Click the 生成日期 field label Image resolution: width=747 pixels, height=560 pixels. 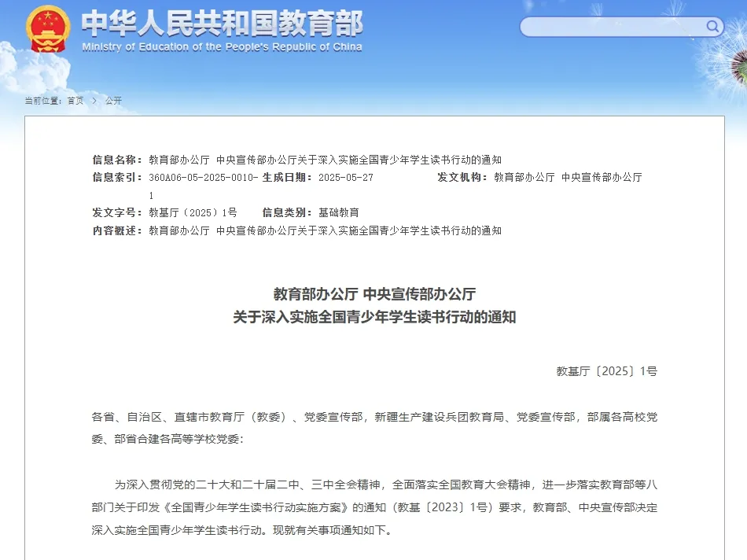tap(287, 177)
